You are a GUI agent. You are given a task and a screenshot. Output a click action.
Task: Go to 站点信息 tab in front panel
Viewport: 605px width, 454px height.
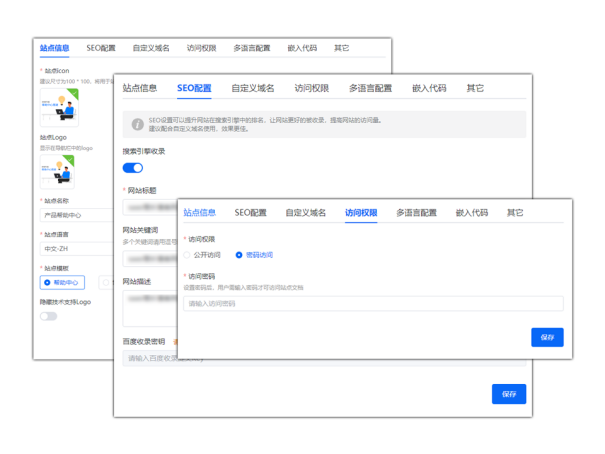[199, 213]
